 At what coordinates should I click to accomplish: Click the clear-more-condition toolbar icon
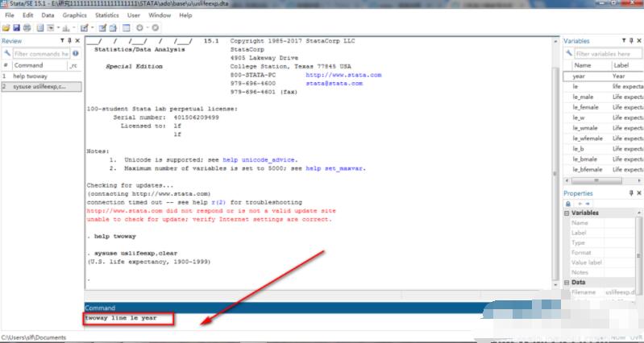click(139, 28)
